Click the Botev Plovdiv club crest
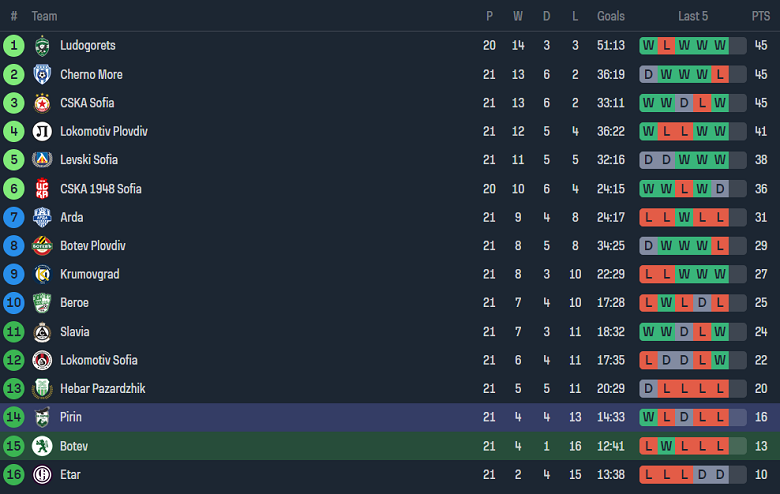Screen dimensions: 780x494 tap(42, 246)
